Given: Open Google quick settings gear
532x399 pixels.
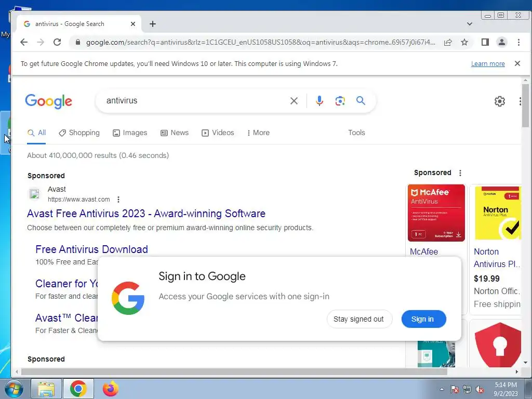Looking at the screenshot, I should tap(499, 101).
